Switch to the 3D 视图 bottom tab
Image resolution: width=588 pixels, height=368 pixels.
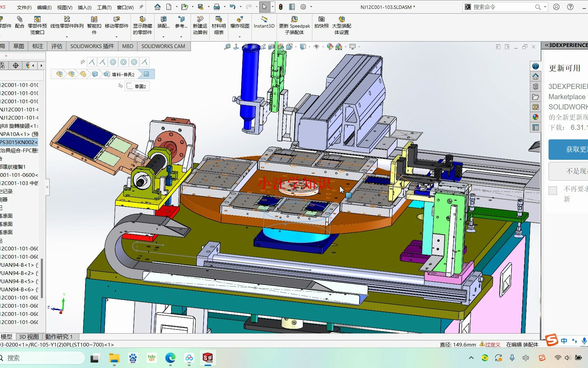29,337
